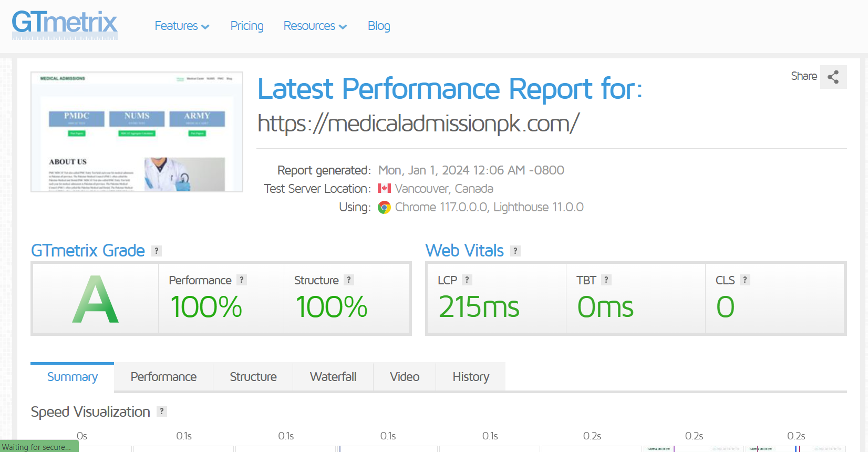The image size is (868, 452).
Task: Expand the Features dropdown menu
Action: [x=182, y=26]
